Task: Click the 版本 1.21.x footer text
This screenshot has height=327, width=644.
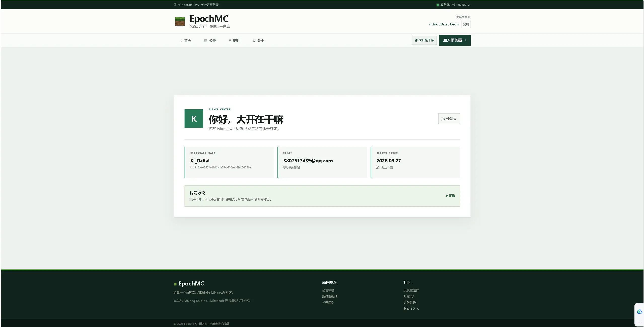Action: (411, 309)
